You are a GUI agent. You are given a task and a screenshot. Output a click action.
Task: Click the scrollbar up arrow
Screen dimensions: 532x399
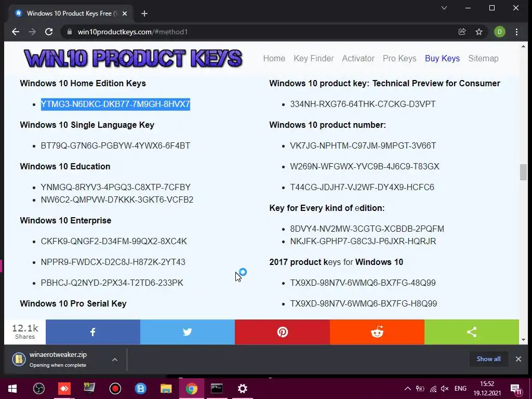pyautogui.click(x=524, y=46)
